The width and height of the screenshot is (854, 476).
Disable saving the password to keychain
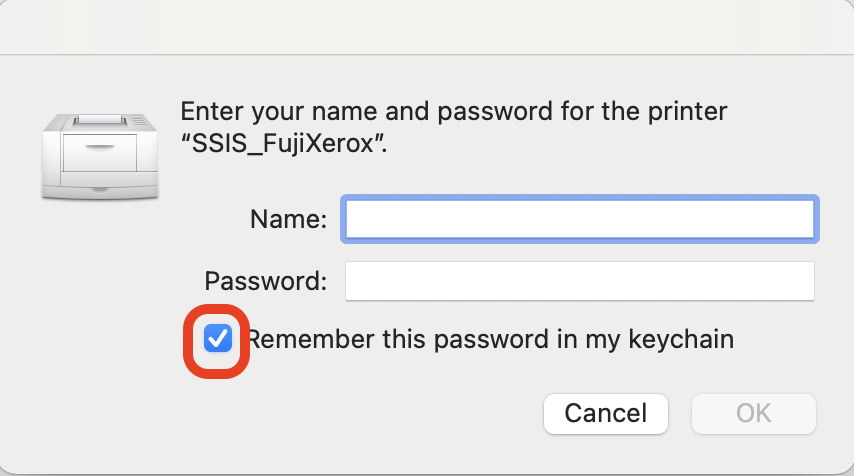[x=217, y=340]
